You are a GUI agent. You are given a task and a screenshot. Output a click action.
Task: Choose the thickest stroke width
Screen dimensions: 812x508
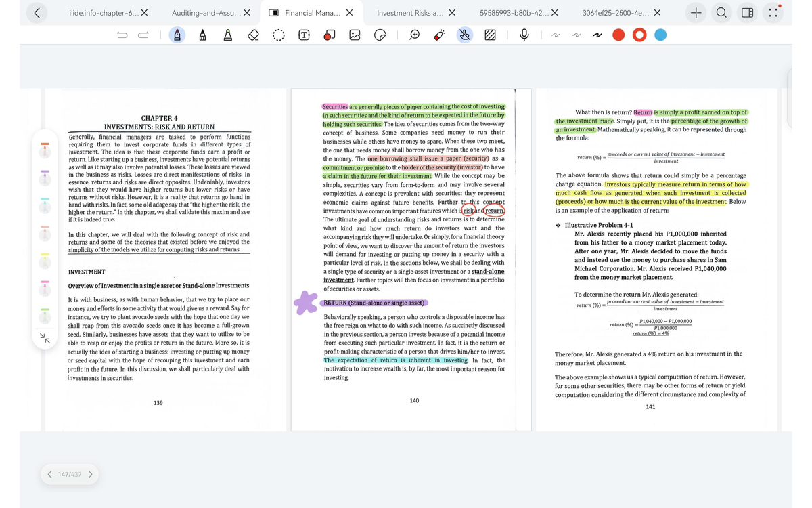coord(597,35)
